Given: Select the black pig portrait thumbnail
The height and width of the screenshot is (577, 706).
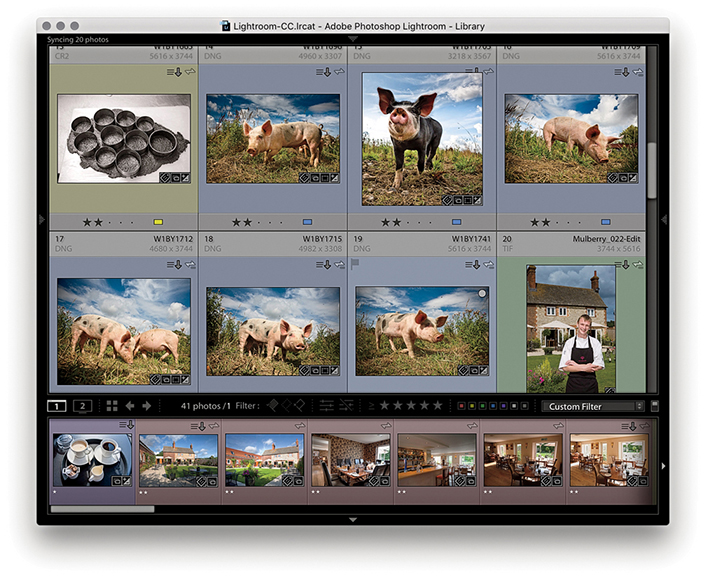Looking at the screenshot, I should pyautogui.click(x=422, y=139).
